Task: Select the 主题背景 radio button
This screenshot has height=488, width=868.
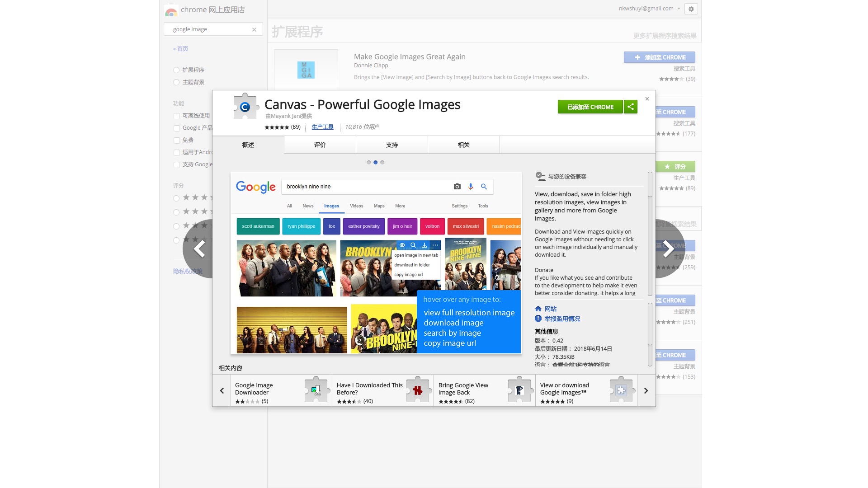Action: (x=176, y=82)
